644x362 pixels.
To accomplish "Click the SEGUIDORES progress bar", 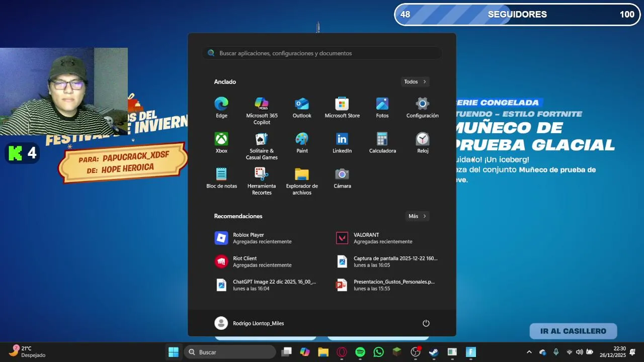I will 517,15.
